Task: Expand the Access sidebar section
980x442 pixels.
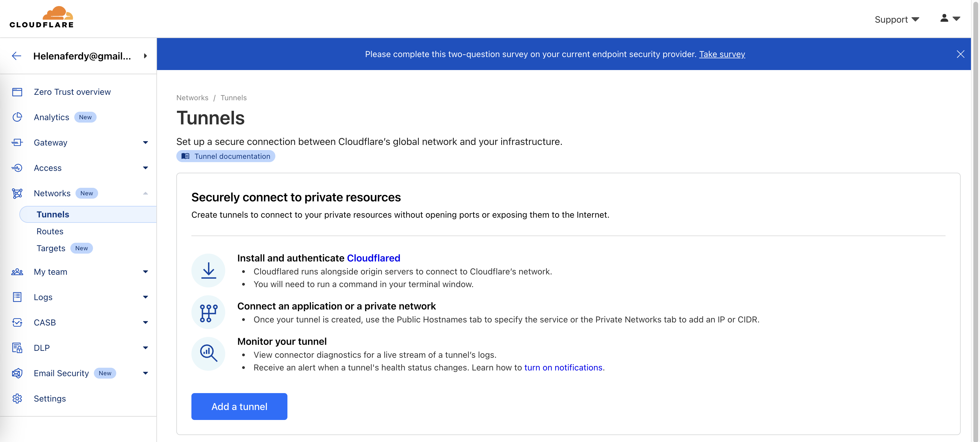Action: click(x=145, y=168)
